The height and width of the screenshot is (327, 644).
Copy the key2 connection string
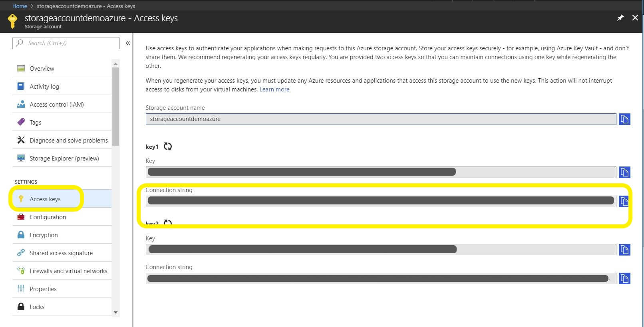(x=624, y=278)
